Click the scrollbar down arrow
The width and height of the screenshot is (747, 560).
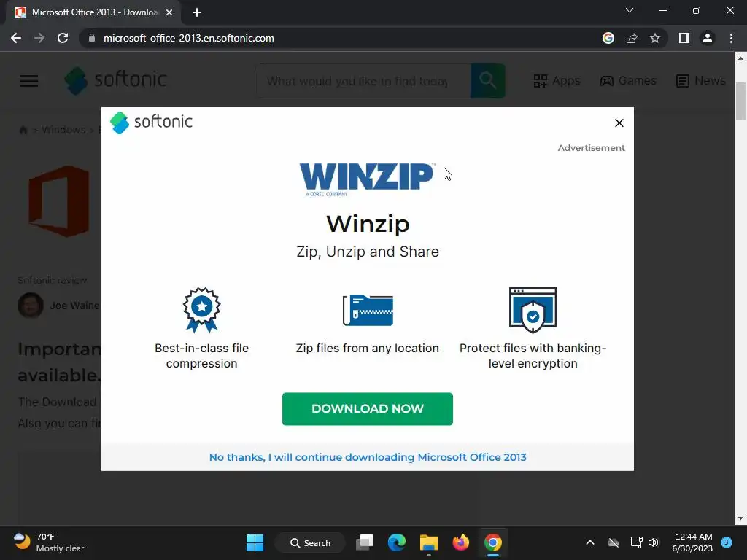[x=740, y=518]
